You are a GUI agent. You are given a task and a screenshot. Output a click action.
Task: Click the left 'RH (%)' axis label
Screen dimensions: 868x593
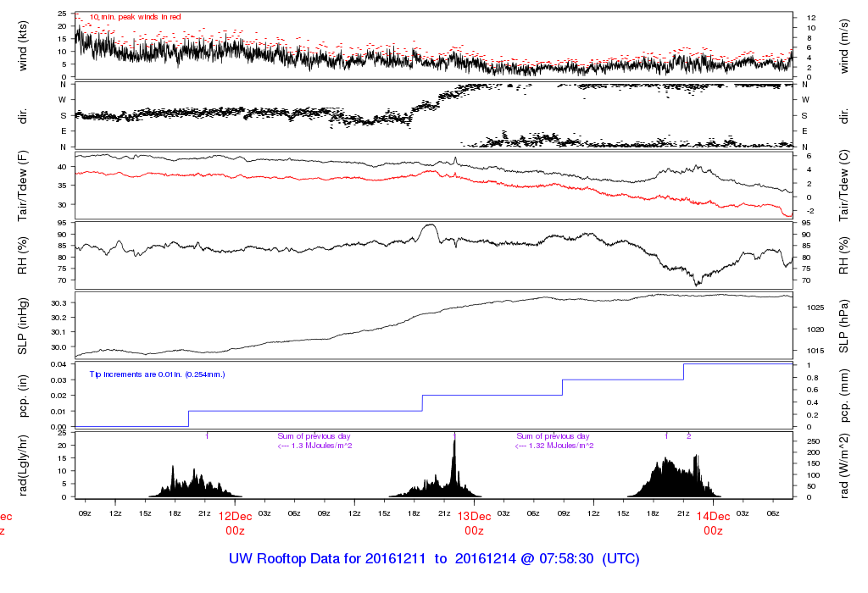click(23, 256)
